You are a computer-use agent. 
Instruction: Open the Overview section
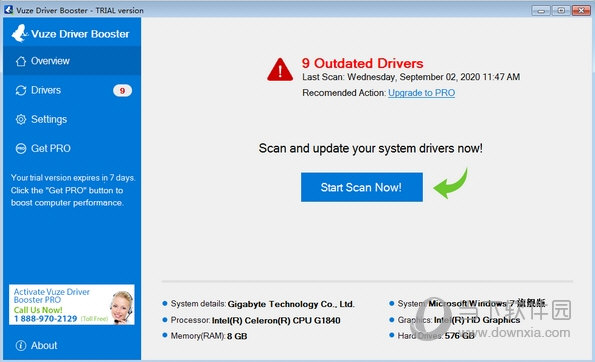[72, 61]
